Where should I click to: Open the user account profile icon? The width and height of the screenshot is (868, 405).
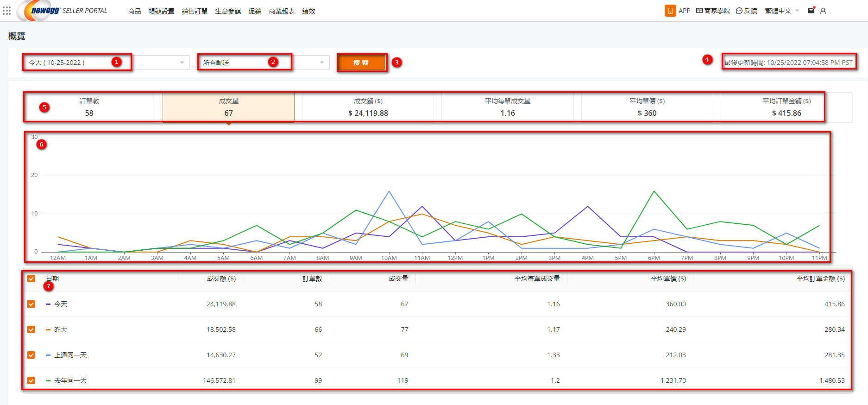[x=823, y=11]
